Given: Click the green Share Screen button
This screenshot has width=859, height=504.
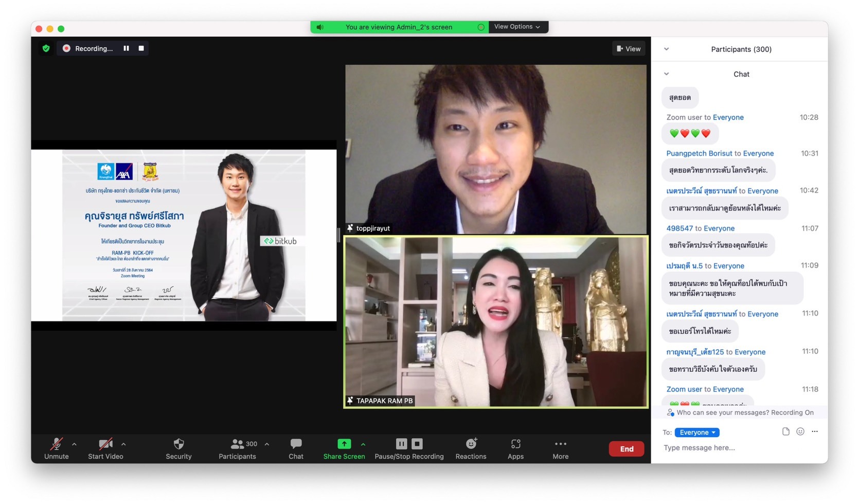Looking at the screenshot, I should 344,448.
